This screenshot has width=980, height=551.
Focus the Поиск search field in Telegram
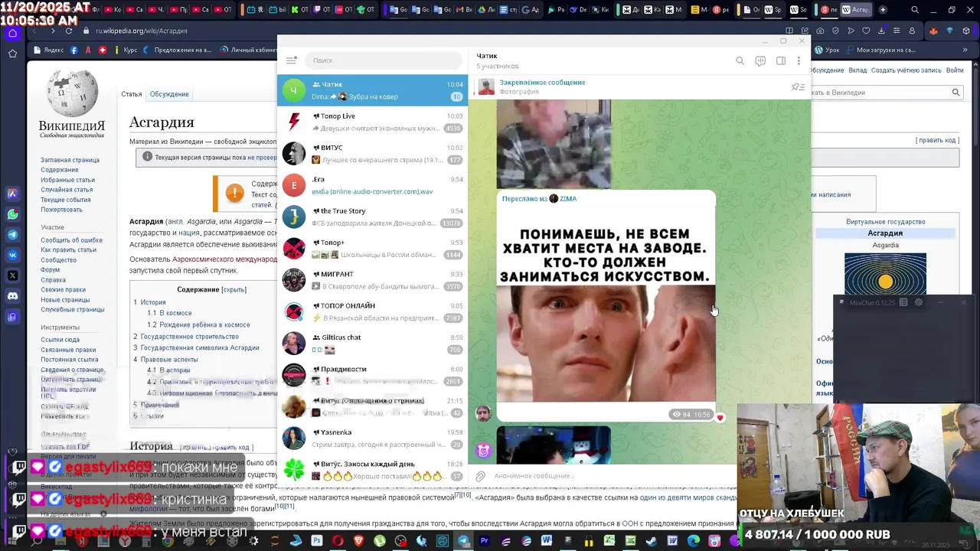click(383, 60)
